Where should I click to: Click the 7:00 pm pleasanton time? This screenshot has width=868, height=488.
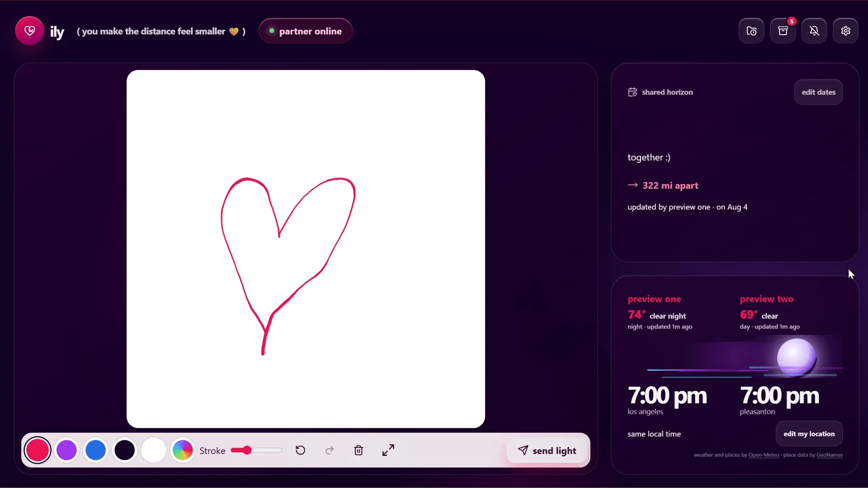pyautogui.click(x=779, y=396)
